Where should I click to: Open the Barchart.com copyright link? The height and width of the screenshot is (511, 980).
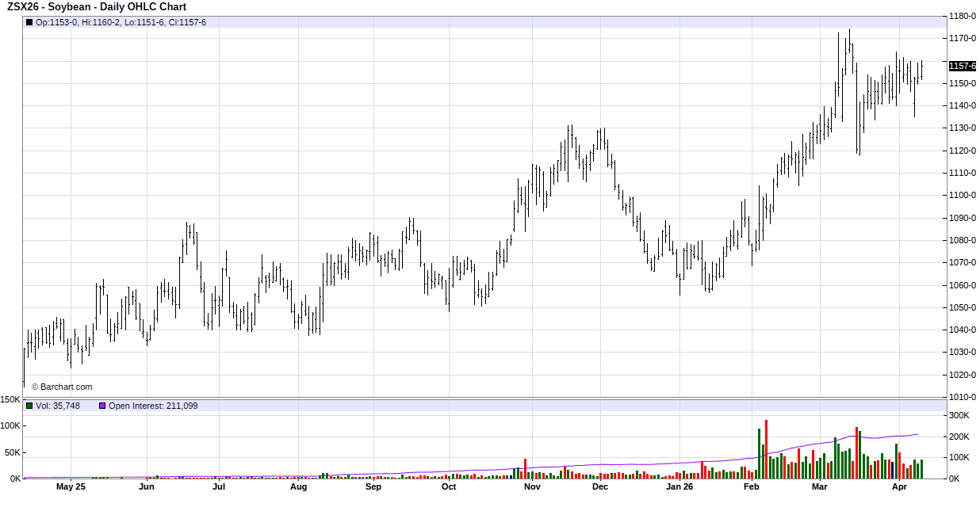click(x=62, y=387)
